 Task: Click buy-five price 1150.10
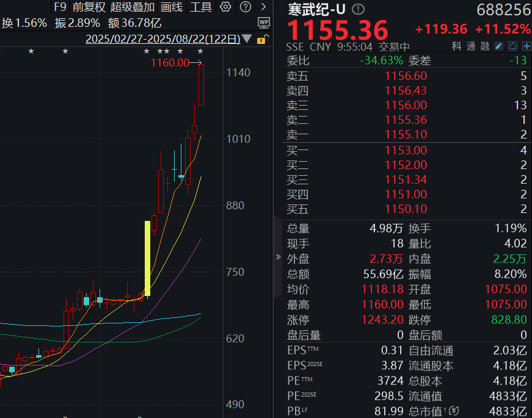(406, 209)
